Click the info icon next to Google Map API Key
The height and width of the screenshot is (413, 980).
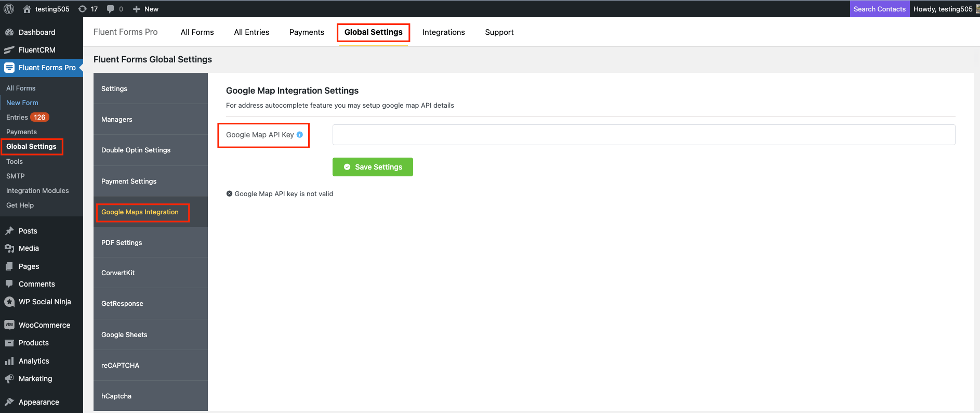[300, 135]
